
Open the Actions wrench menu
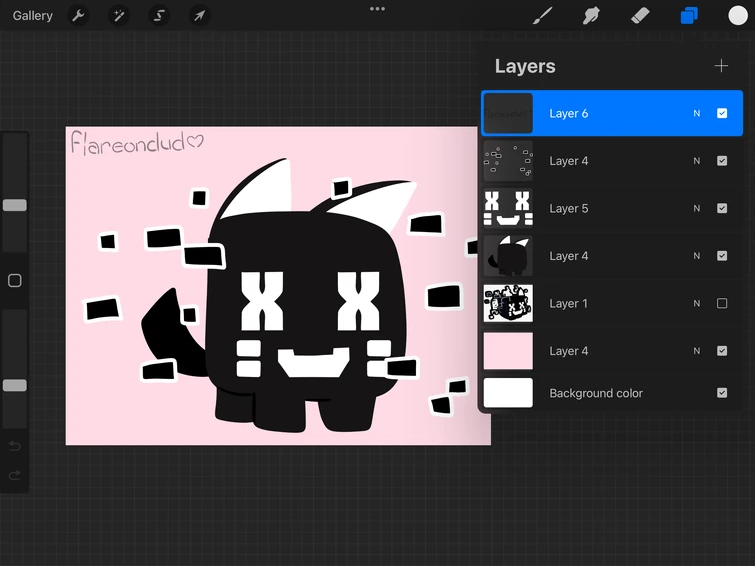coord(78,16)
